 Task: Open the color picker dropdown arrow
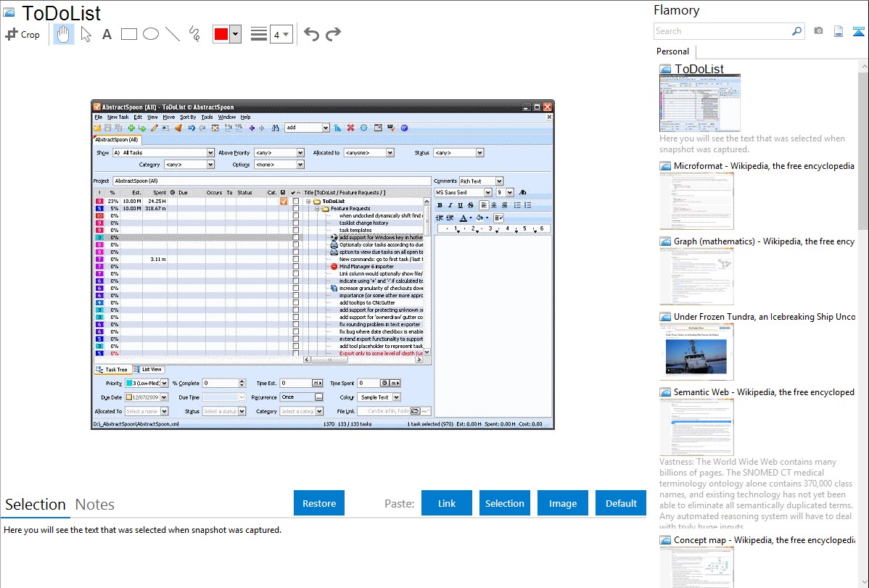235,34
